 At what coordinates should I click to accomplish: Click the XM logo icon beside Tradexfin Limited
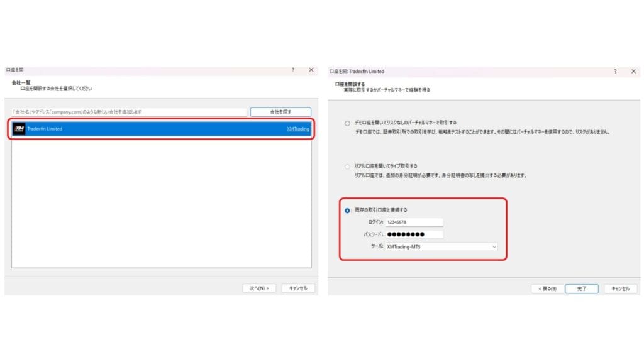tap(19, 129)
